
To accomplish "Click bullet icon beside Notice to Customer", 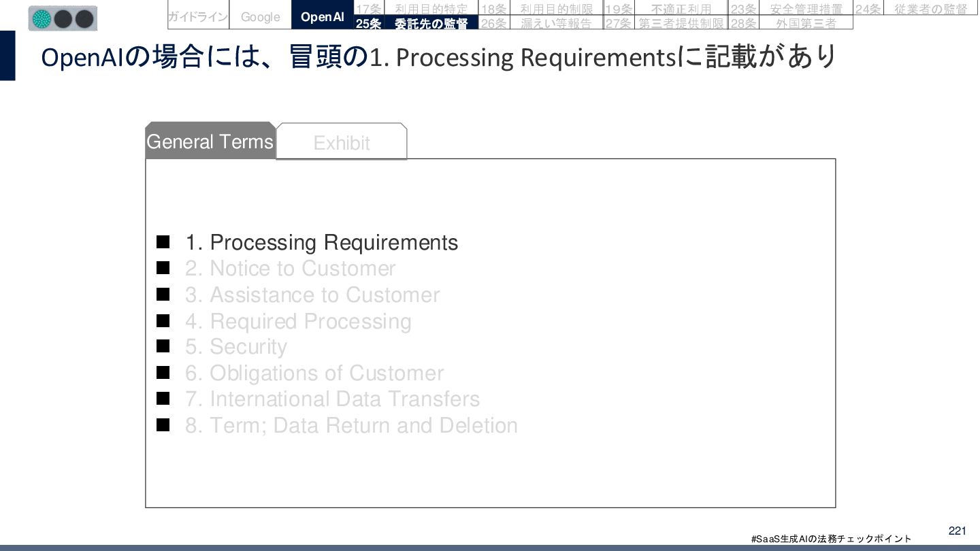I will (x=163, y=268).
